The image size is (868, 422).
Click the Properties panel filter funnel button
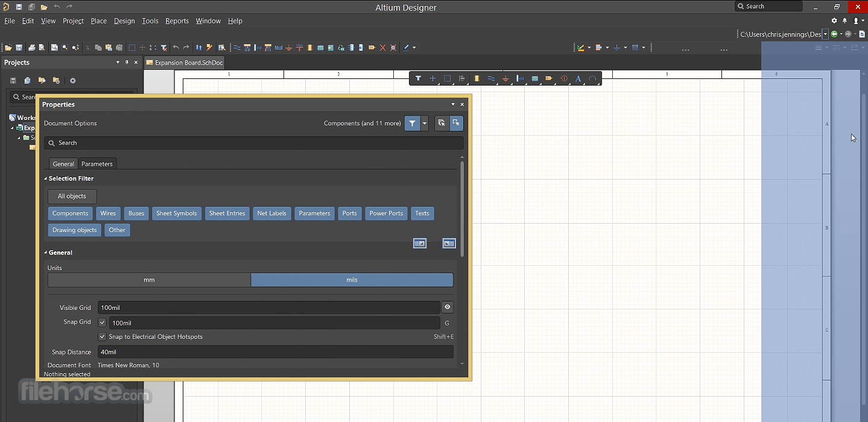(412, 123)
